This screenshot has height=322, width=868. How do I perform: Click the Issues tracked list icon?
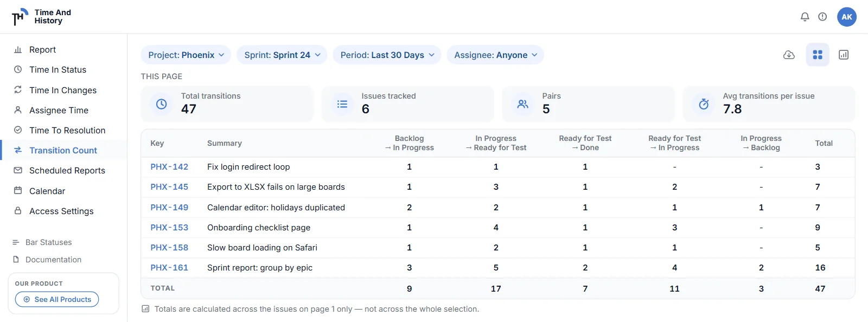coord(342,104)
